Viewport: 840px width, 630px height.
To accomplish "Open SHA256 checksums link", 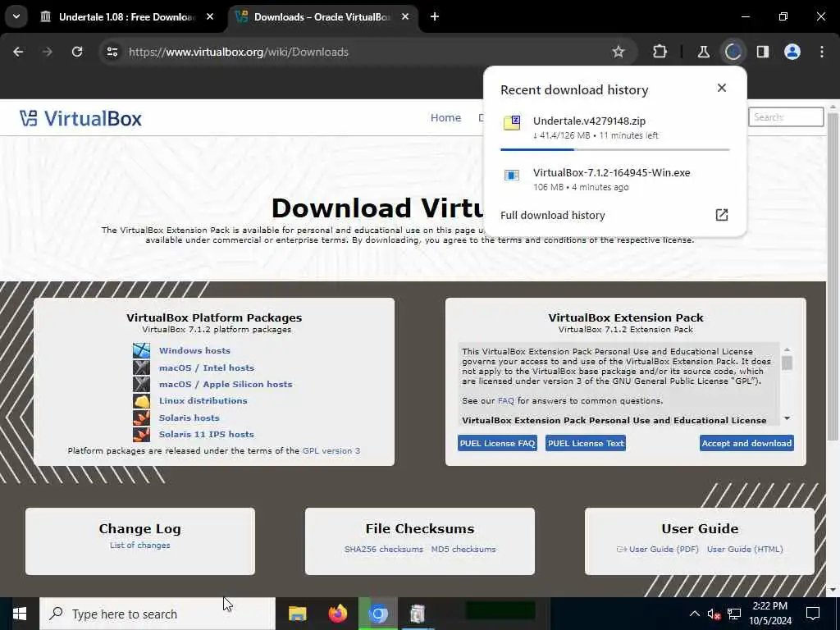I will coord(384,549).
